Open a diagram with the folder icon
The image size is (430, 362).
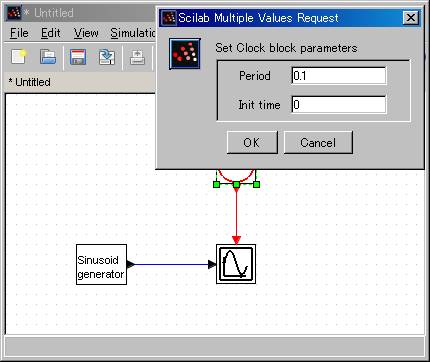tap(48, 57)
